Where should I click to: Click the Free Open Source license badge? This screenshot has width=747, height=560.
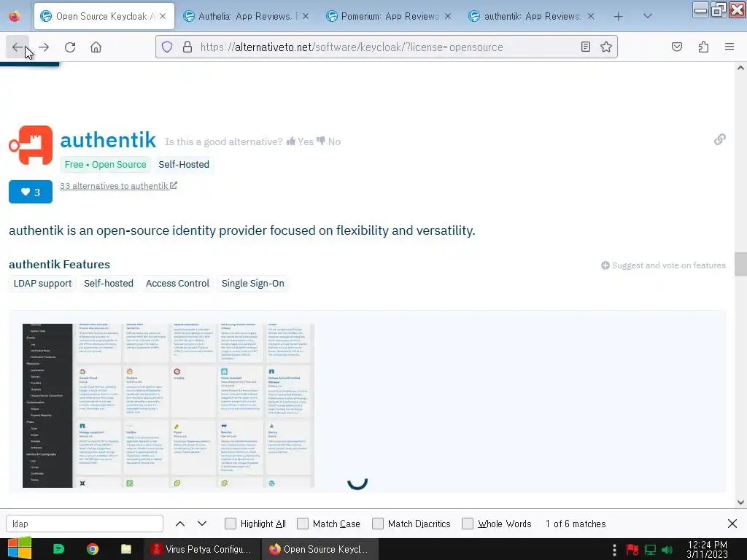coord(105,164)
